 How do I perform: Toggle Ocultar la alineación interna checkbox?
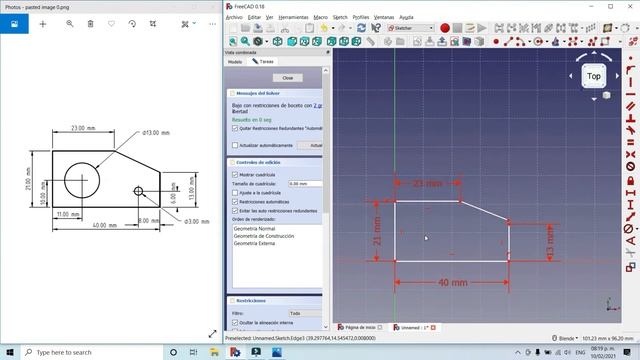pos(235,322)
